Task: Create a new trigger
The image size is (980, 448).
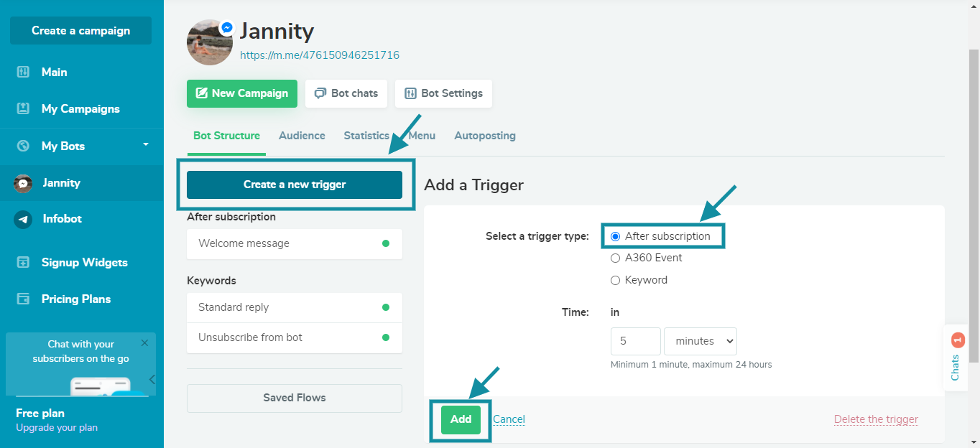Action: tap(294, 185)
